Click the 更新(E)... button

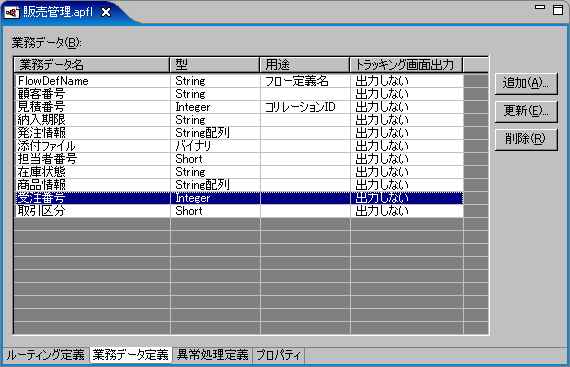tap(526, 111)
